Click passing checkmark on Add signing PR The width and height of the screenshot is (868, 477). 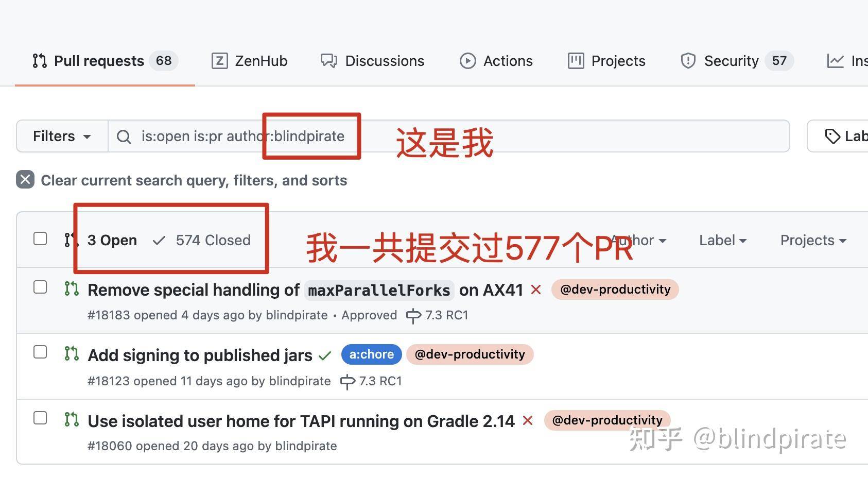pos(325,355)
